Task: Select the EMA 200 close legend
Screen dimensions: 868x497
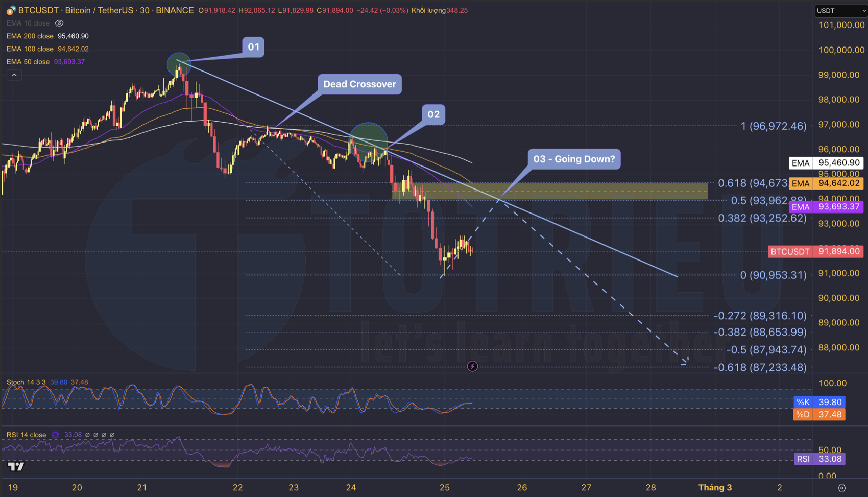Action: click(30, 36)
